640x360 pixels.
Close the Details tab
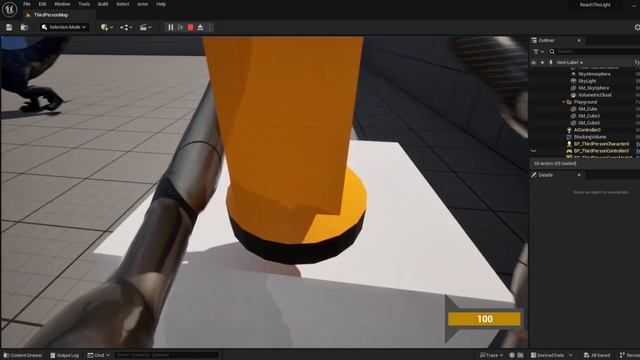[579, 175]
